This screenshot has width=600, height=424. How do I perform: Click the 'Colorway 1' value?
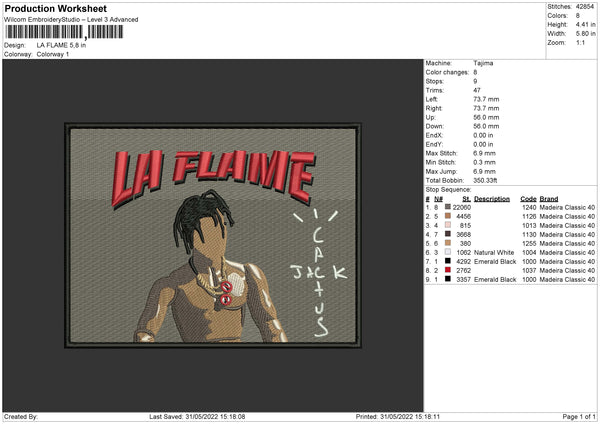[x=53, y=54]
